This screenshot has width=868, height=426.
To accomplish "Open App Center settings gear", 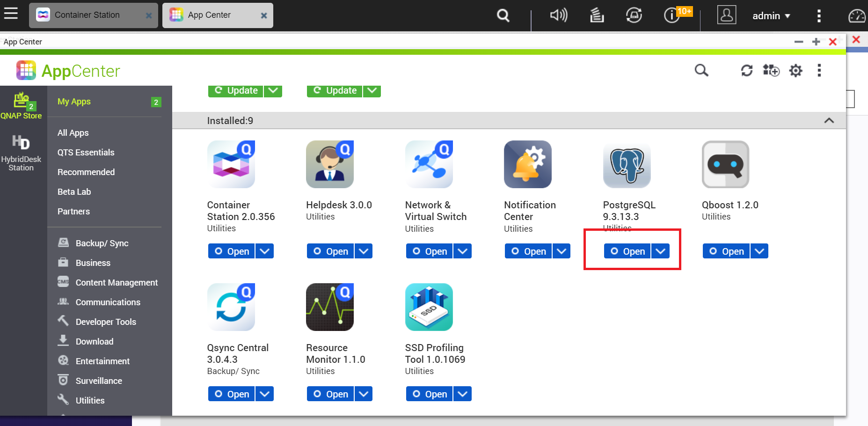I will 795,71.
